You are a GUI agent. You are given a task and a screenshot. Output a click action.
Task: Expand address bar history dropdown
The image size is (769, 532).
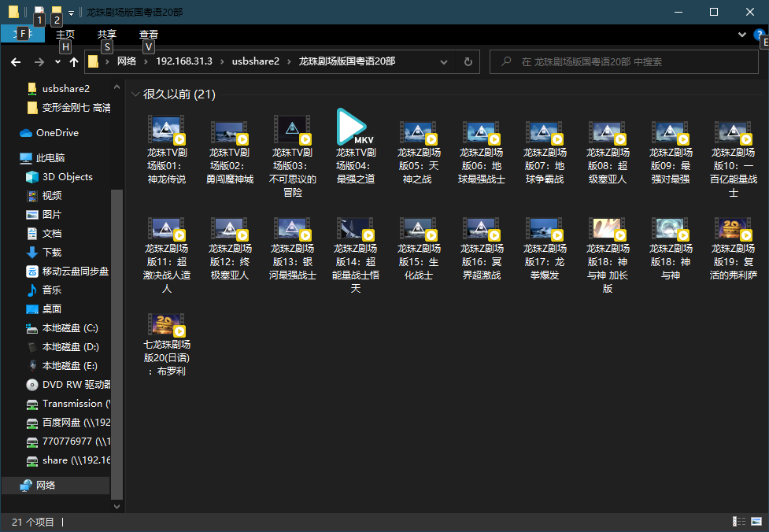pos(444,62)
